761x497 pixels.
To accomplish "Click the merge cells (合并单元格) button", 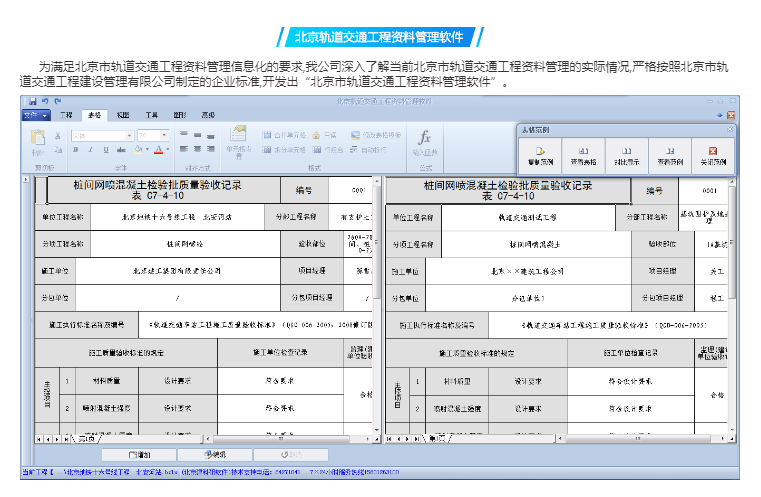I will tap(284, 135).
